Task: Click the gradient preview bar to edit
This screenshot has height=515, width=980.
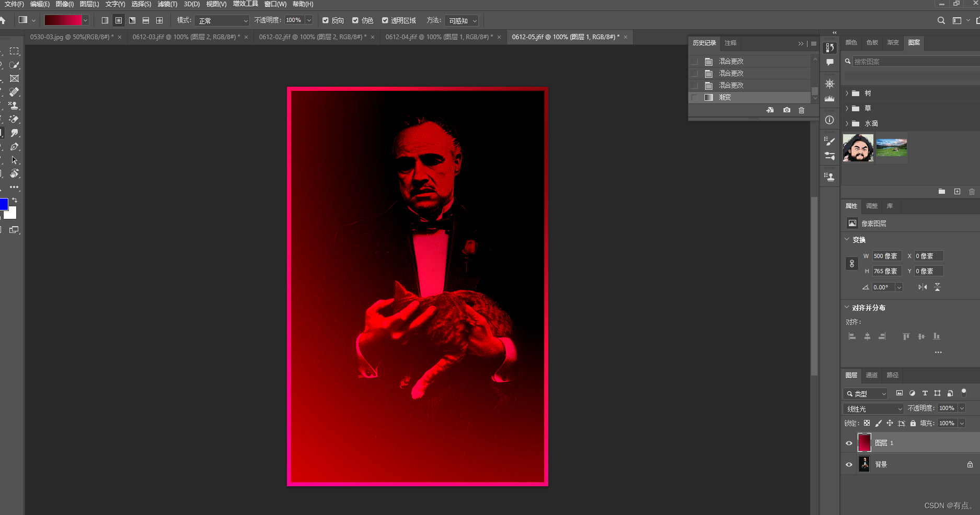Action: [x=63, y=20]
